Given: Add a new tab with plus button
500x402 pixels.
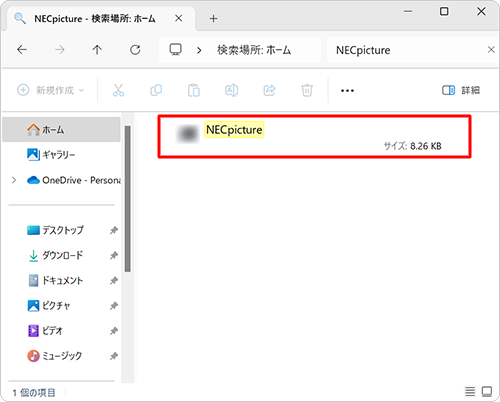Looking at the screenshot, I should [213, 19].
